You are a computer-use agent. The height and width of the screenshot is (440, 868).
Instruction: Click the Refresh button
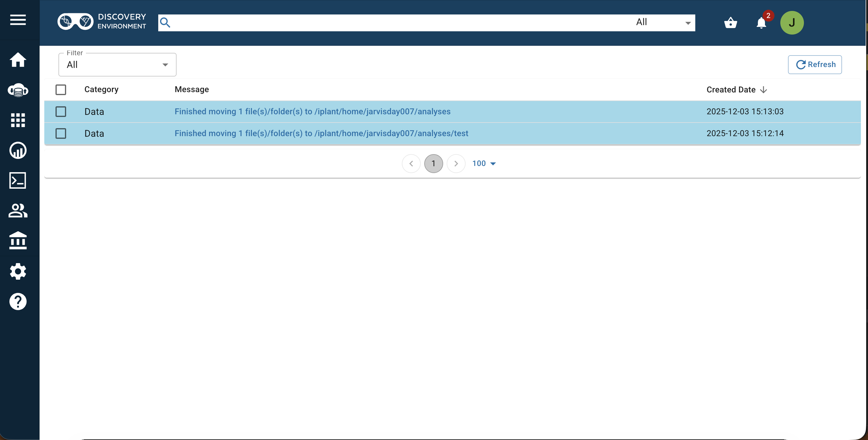[x=815, y=64]
